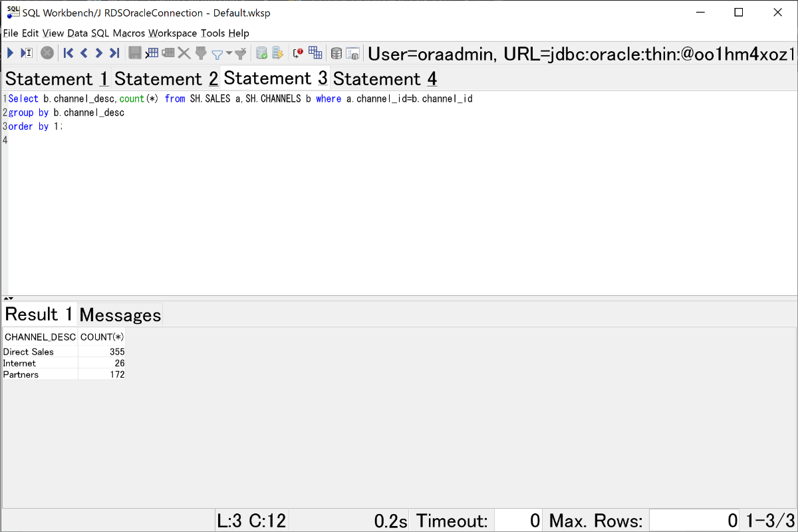Viewport: 798px width, 532px height.
Task: Click the Max. Rows input field
Action: (x=695, y=521)
